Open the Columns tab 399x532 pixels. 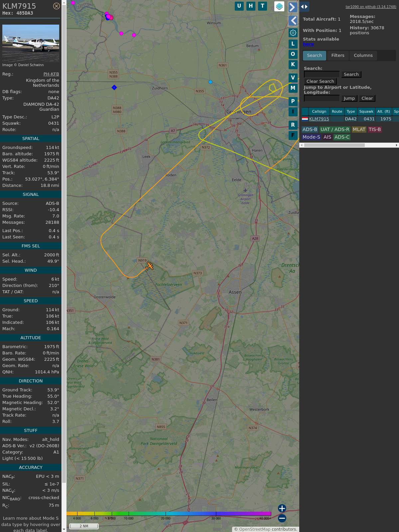coord(363,56)
